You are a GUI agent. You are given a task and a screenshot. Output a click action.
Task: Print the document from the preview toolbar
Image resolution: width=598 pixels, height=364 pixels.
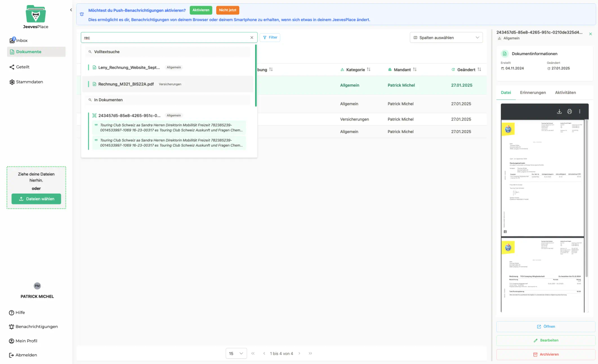click(x=570, y=112)
